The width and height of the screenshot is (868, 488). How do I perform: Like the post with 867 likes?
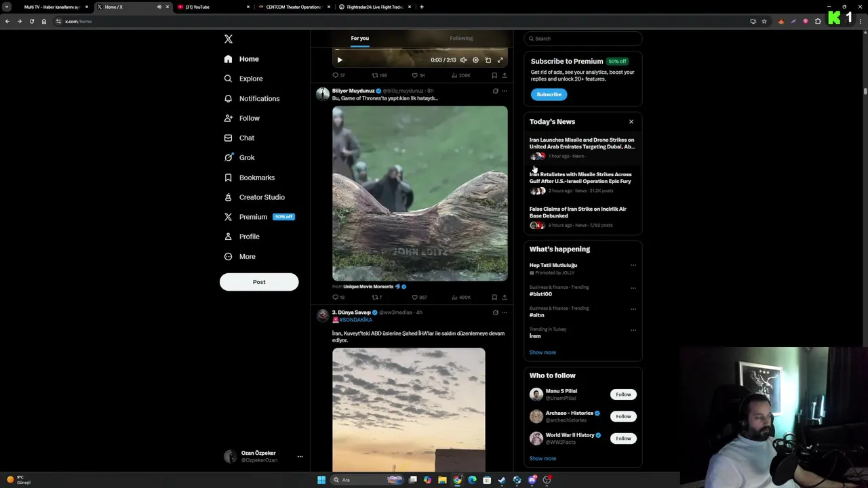(x=418, y=298)
